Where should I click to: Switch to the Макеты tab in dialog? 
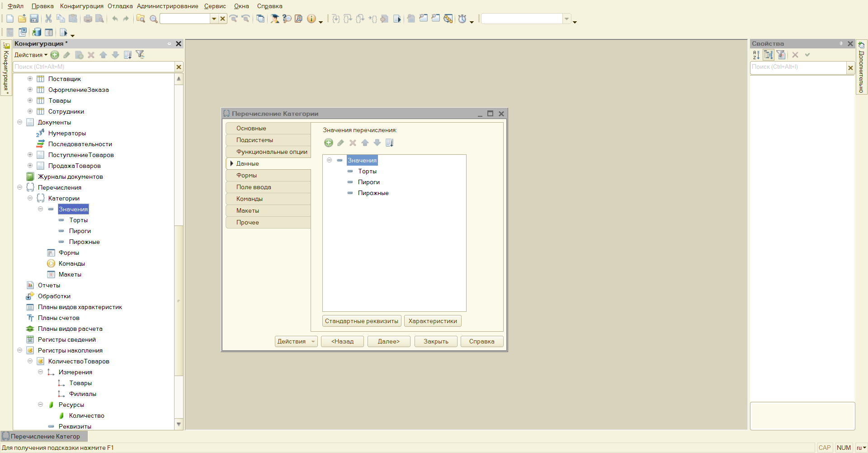(x=268, y=211)
